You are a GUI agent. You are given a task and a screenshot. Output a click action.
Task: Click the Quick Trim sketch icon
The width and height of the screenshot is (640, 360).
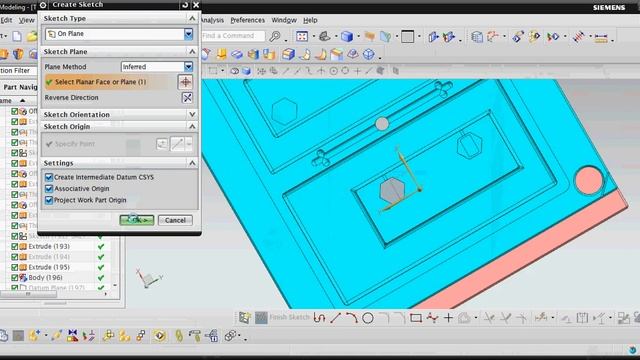(x=489, y=318)
